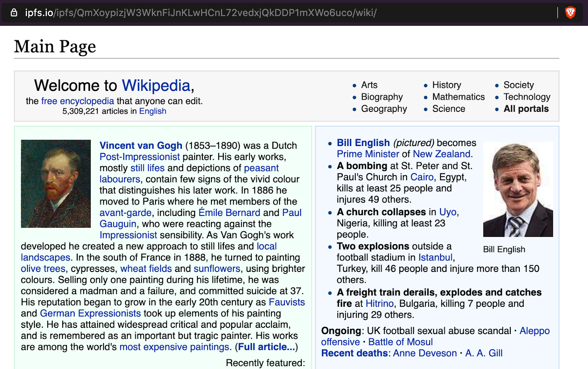
Task: Click the Uyo link
Action: [x=448, y=212]
